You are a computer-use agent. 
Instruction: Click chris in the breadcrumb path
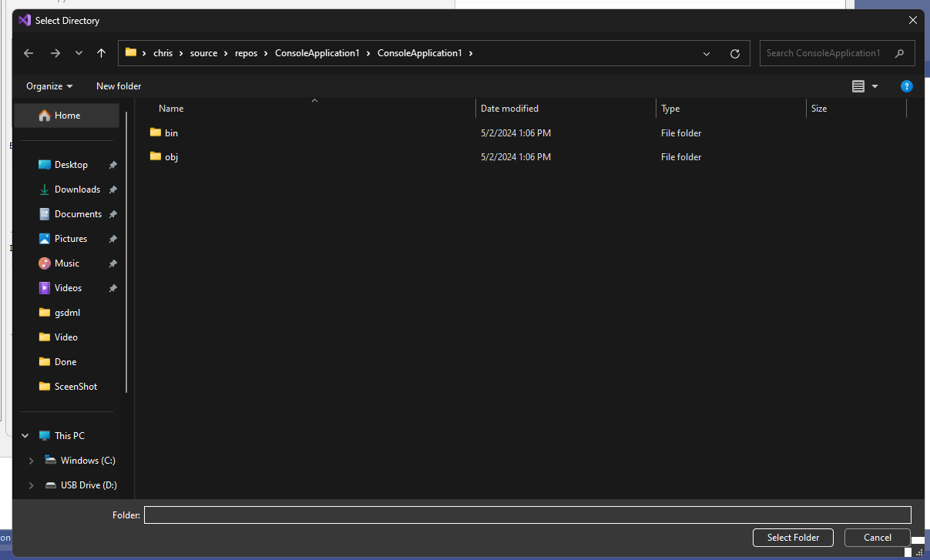(163, 53)
